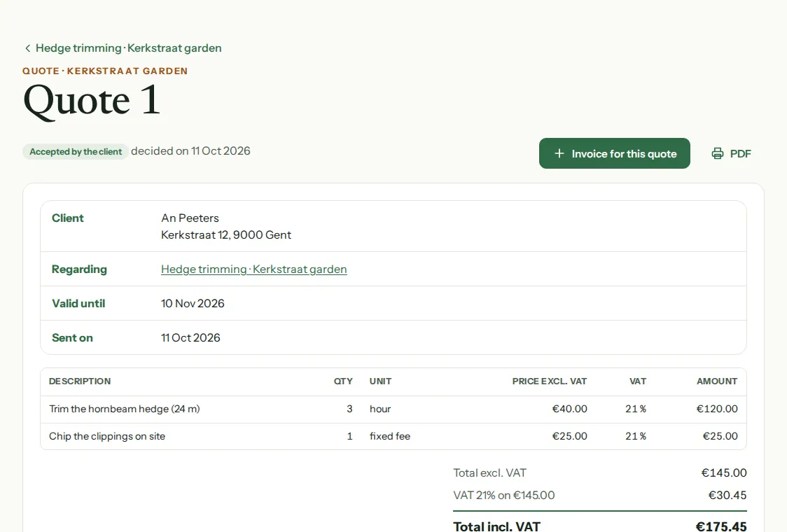Click the '€120.00' amount
Viewport: 787px width, 532px height.
click(x=717, y=409)
